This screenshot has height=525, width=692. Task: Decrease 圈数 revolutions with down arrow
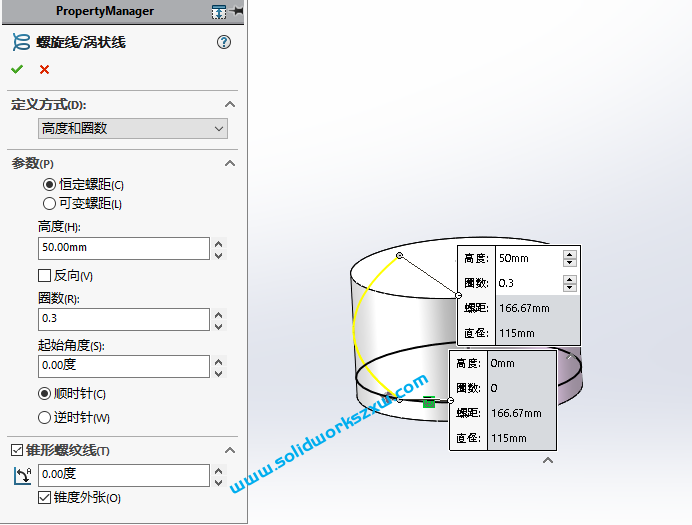point(218,326)
